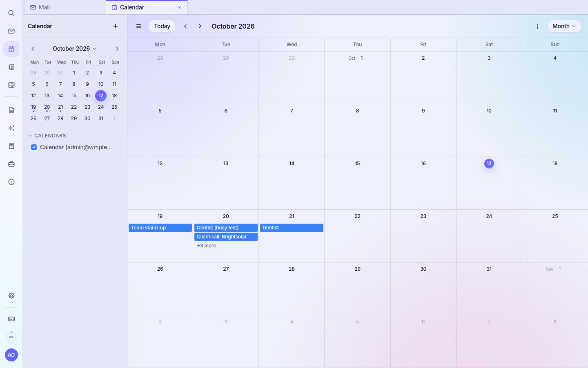
Task: Go to previous month in main toolbar
Action: (185, 26)
